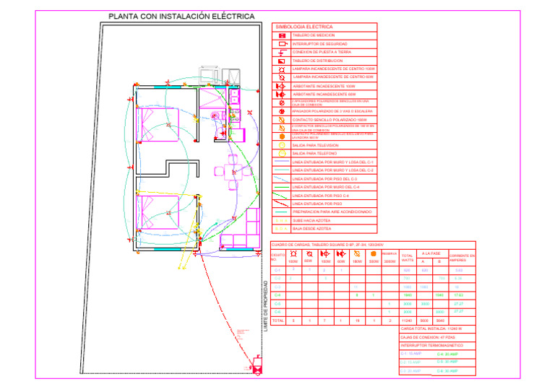Screen dimensions: 555x392
Task: Select the 'CORRIENTE EN AMPERES' header
Action: (x=462, y=258)
